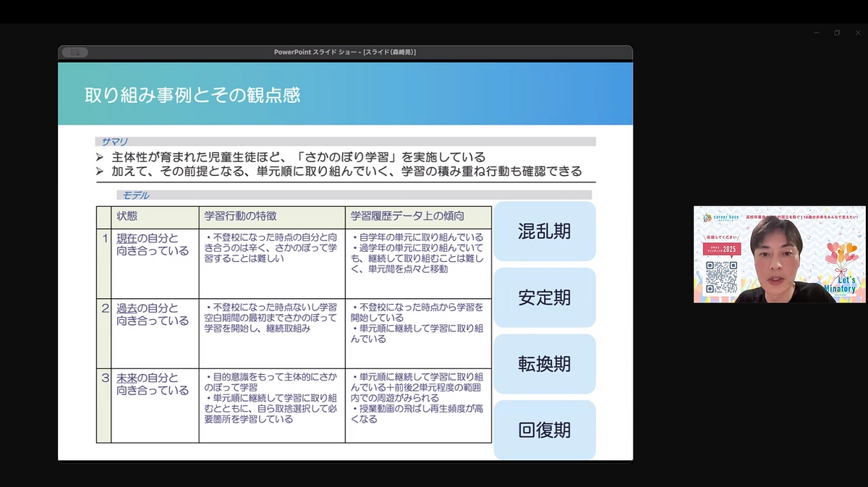Minimize the PowerPoint slideshow window
868x487 pixels.
click(814, 33)
